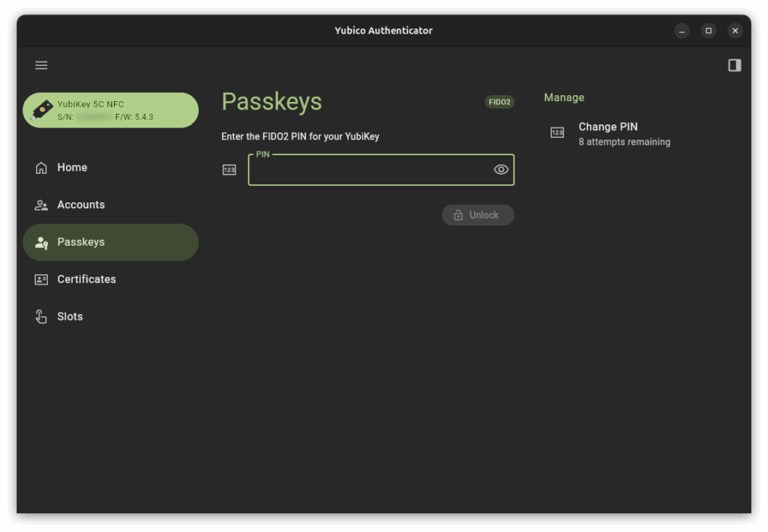Focus the PIN input field
This screenshot has width=768, height=532.
point(369,171)
